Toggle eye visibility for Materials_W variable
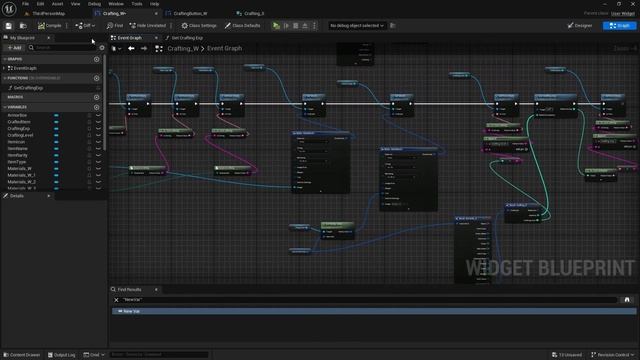Screen dimensions: 640x360 (98, 169)
